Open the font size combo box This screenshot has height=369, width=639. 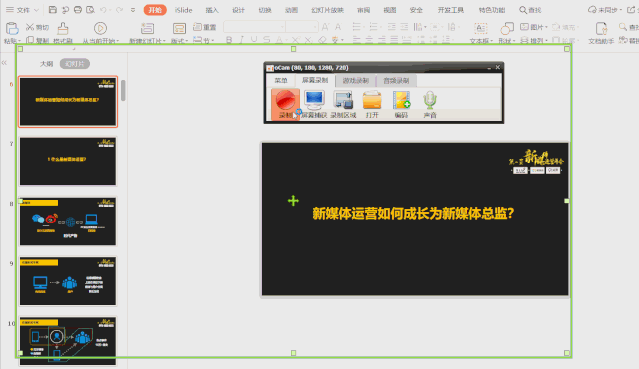[302, 27]
